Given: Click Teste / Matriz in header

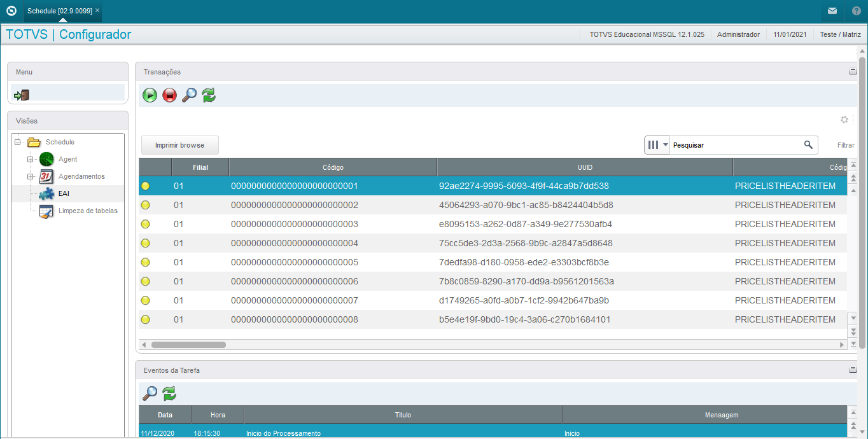Looking at the screenshot, I should pyautogui.click(x=840, y=34).
